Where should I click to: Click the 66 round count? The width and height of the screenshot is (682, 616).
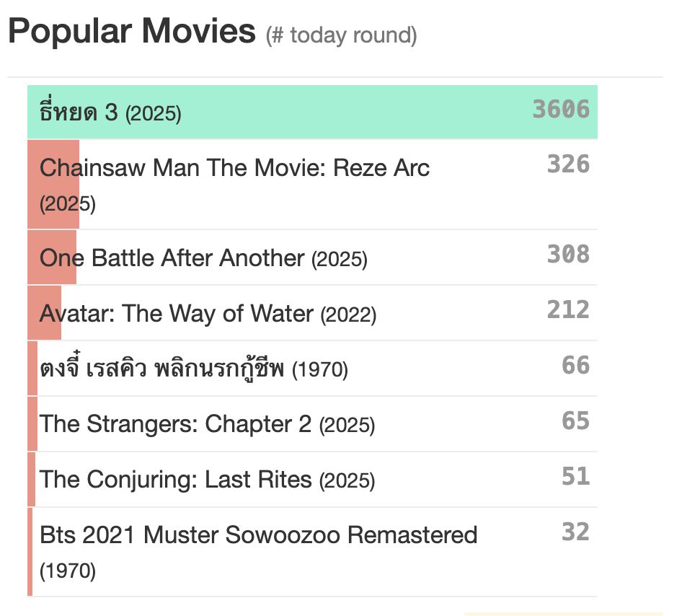[x=575, y=365]
